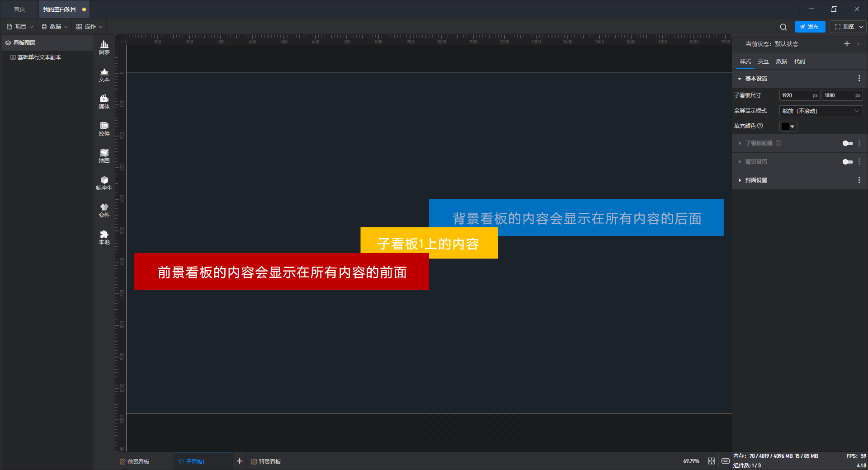
Task: Open more options for 背景设置
Action: pos(859,162)
